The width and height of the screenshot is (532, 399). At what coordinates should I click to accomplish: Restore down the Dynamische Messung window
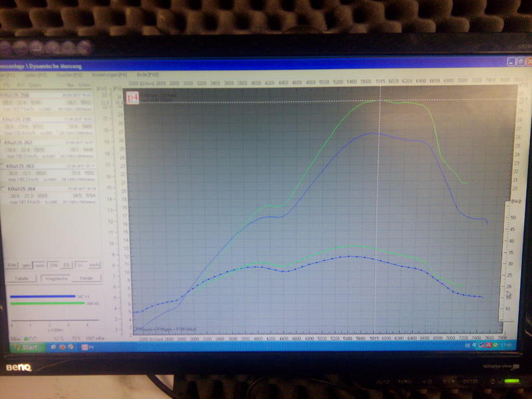521,61
